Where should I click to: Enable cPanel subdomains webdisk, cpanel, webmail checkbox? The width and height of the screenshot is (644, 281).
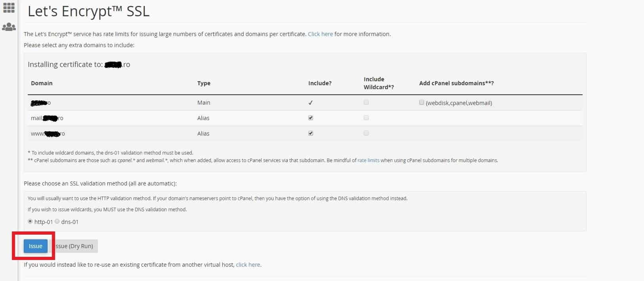[x=422, y=102]
